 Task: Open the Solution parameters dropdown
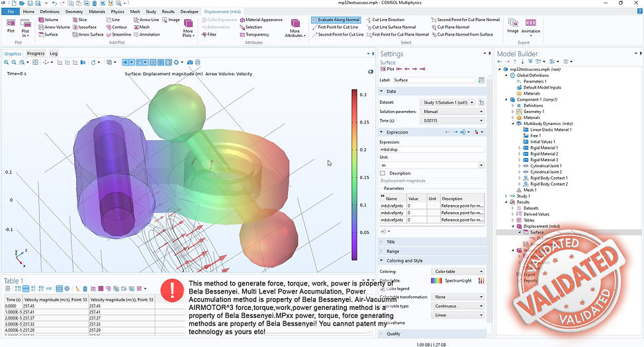(x=452, y=112)
